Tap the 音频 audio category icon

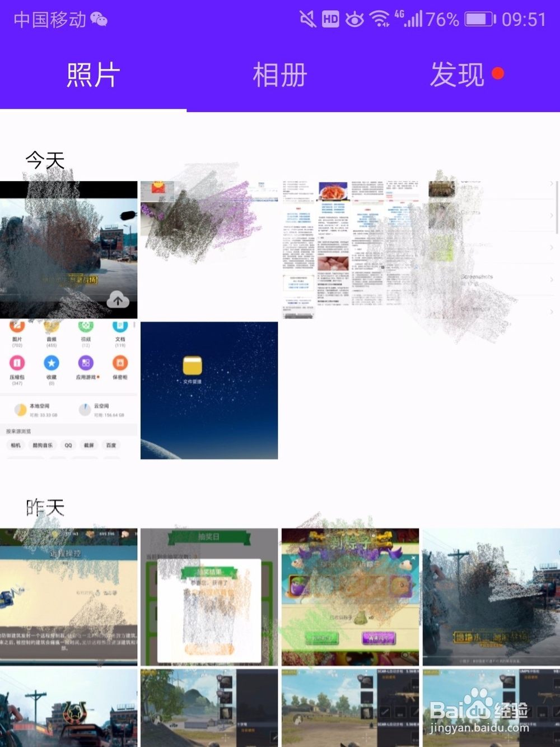(x=52, y=326)
